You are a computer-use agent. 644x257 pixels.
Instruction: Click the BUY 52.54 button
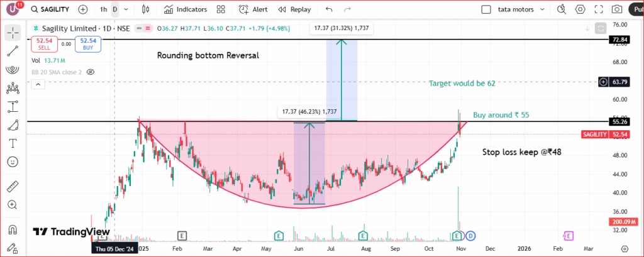click(x=87, y=44)
